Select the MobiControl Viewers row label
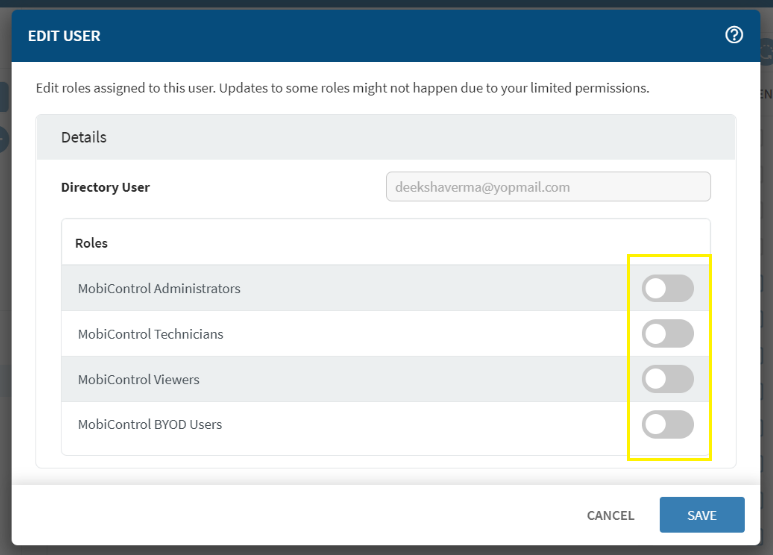Image resolution: width=773 pixels, height=555 pixels. point(138,380)
